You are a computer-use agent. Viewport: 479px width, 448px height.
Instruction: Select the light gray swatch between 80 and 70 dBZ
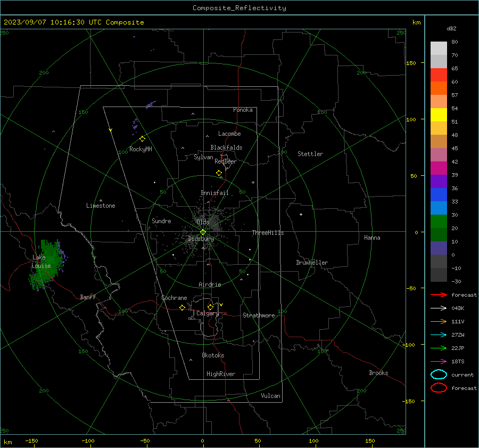(439, 48)
